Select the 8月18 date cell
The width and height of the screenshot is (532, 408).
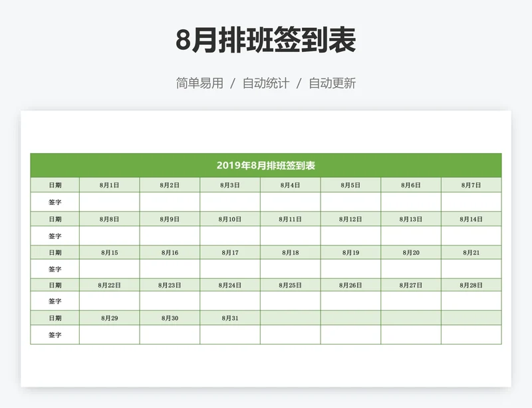pos(291,252)
